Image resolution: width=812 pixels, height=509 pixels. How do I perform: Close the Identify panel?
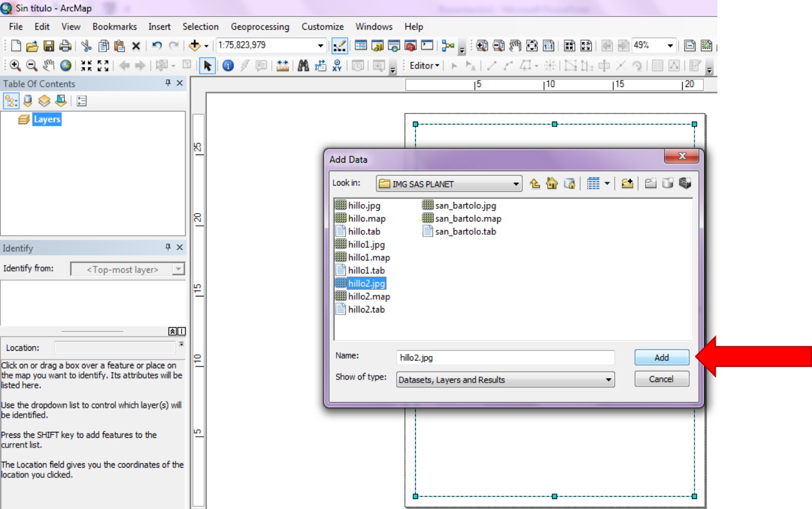(x=180, y=247)
